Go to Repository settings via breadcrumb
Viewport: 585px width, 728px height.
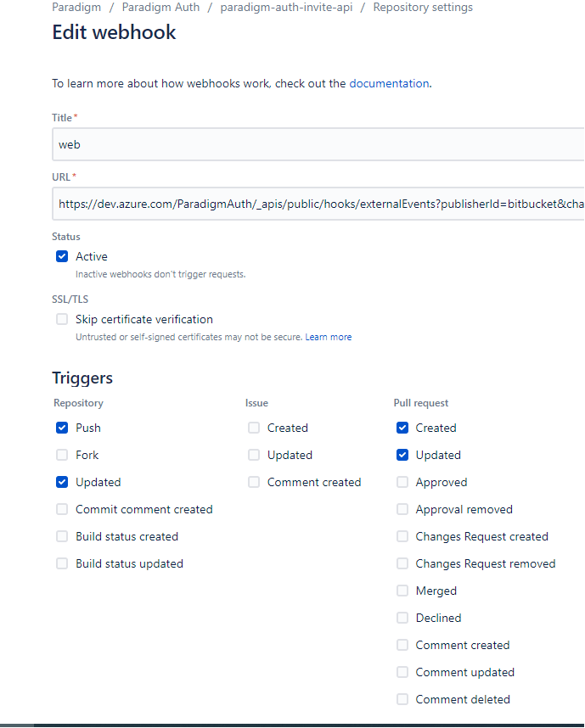(x=423, y=7)
